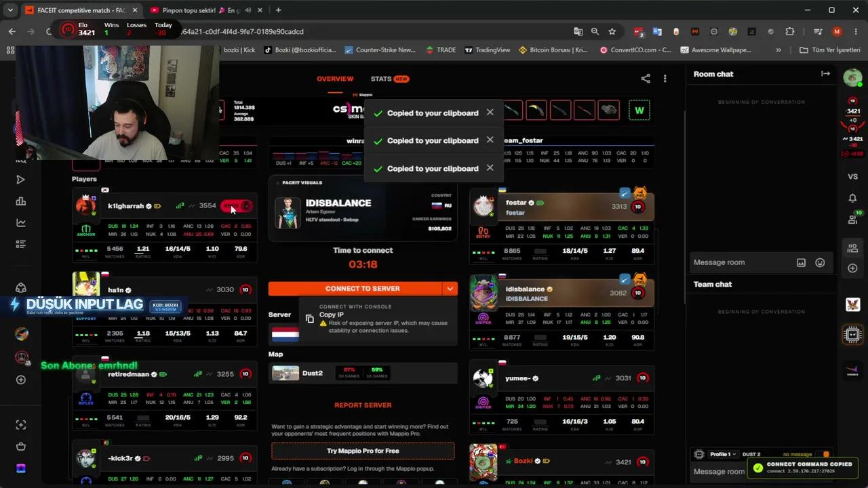Open the bar chart icon in left sidebar
The image size is (868, 488).
click(20, 201)
